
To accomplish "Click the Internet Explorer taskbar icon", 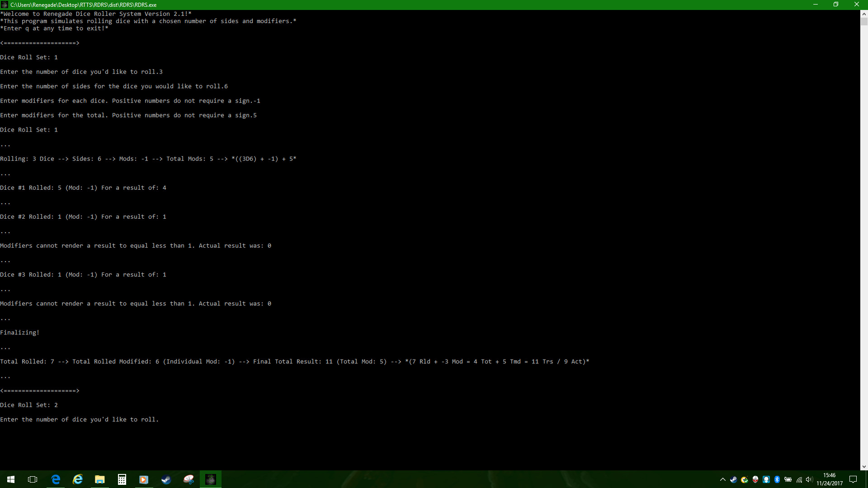I will (x=77, y=479).
